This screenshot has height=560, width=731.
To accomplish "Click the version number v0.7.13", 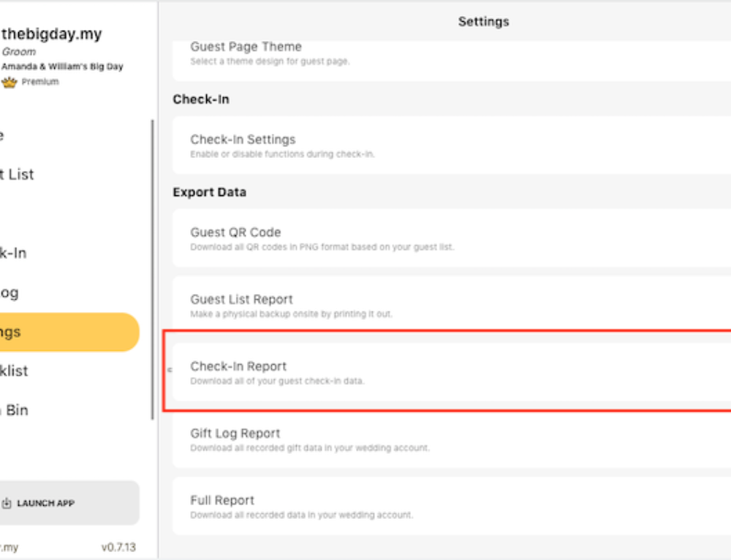I will point(118,547).
